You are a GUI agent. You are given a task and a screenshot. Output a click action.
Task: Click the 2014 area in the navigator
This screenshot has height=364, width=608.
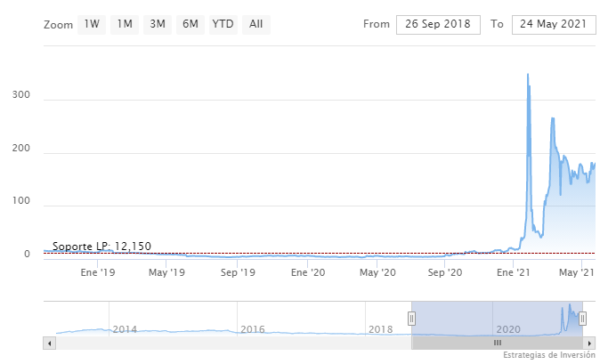tap(125, 329)
